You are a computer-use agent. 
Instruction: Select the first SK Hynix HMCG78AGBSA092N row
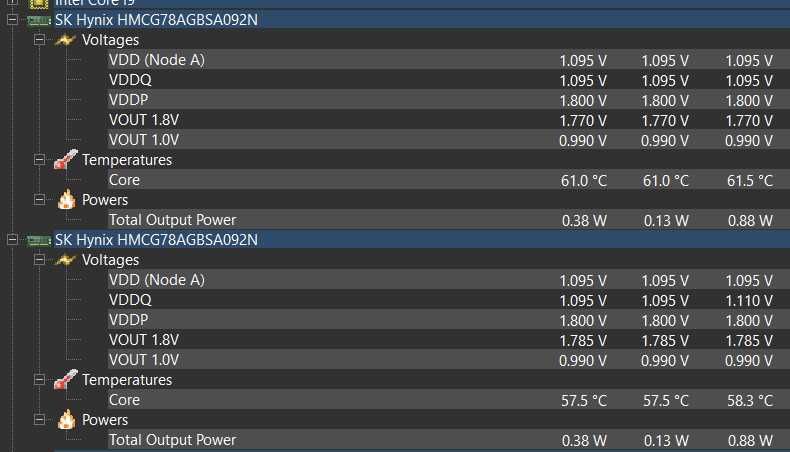[422, 20]
